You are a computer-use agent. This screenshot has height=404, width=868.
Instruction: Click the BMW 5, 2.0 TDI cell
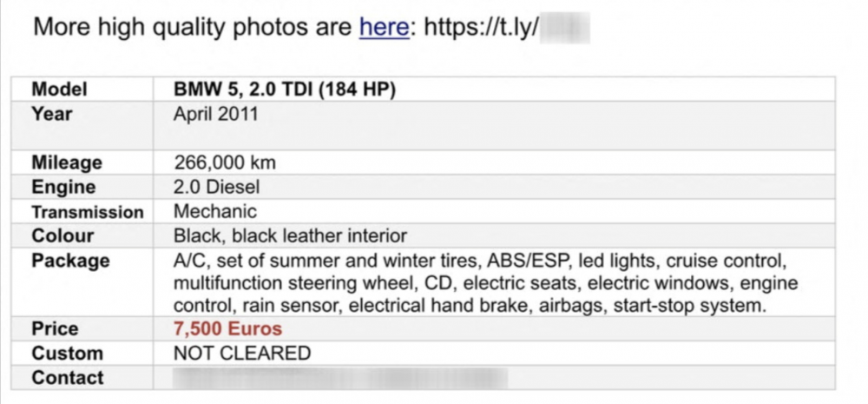pyautogui.click(x=285, y=89)
